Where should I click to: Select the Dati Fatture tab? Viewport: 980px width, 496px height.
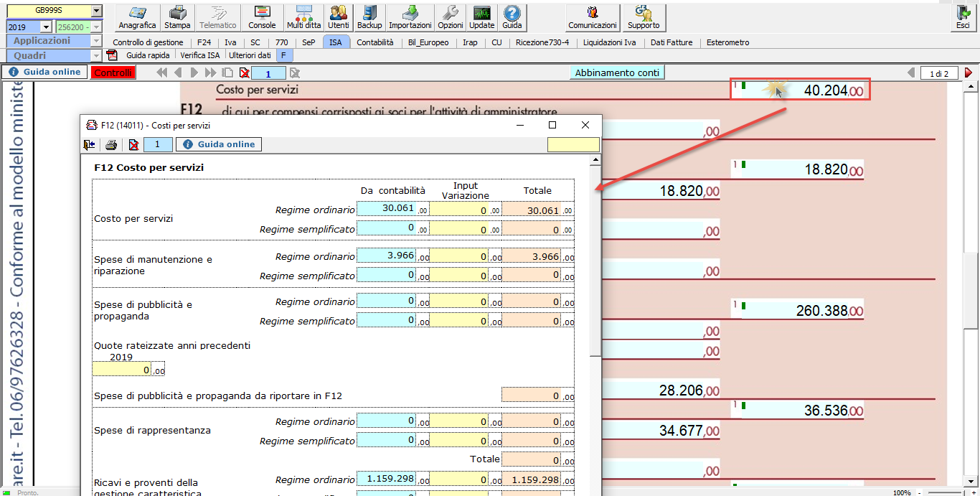[x=672, y=42]
